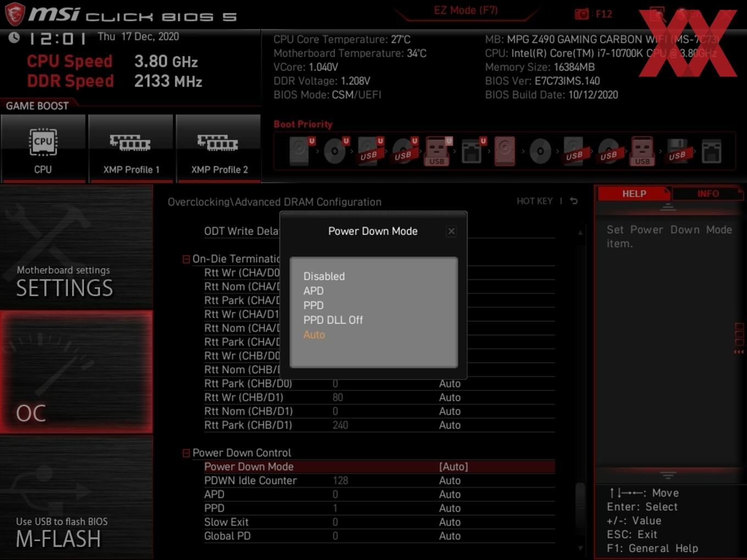
Task: Select PDWN Idle Counter row
Action: click(379, 480)
